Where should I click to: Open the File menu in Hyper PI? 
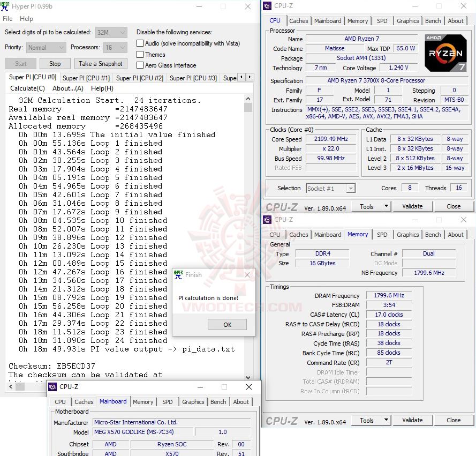pos(7,19)
